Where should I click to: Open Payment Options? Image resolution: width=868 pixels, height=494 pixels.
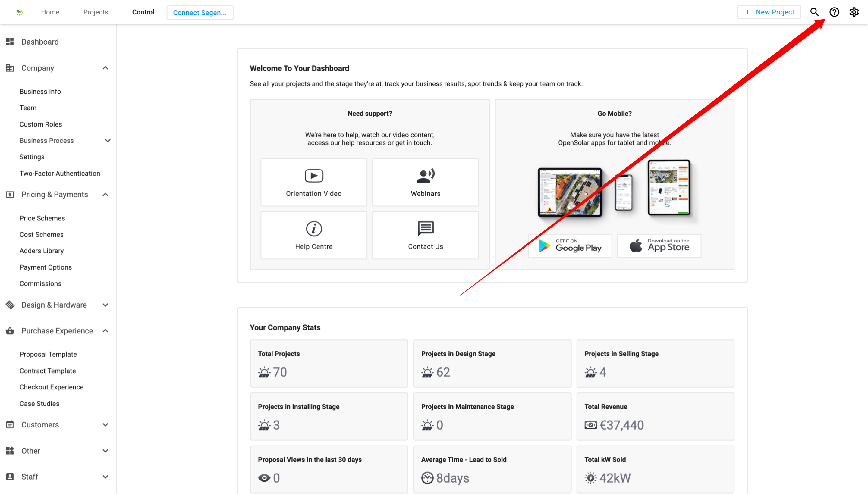tap(46, 267)
